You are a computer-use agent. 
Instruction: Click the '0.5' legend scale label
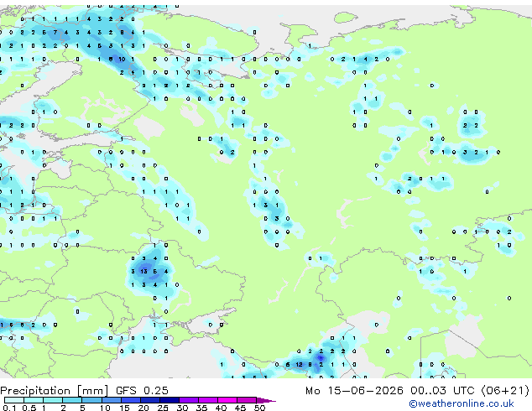[29, 408]
